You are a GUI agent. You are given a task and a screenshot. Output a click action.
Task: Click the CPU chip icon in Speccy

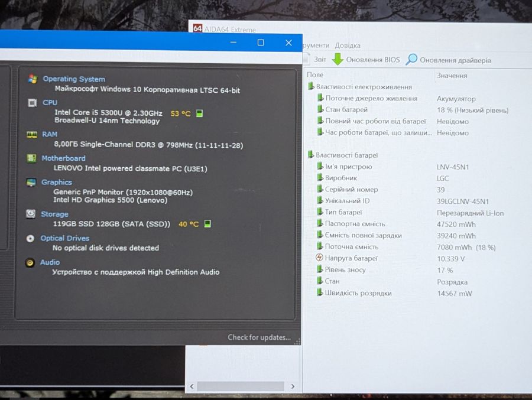33,103
